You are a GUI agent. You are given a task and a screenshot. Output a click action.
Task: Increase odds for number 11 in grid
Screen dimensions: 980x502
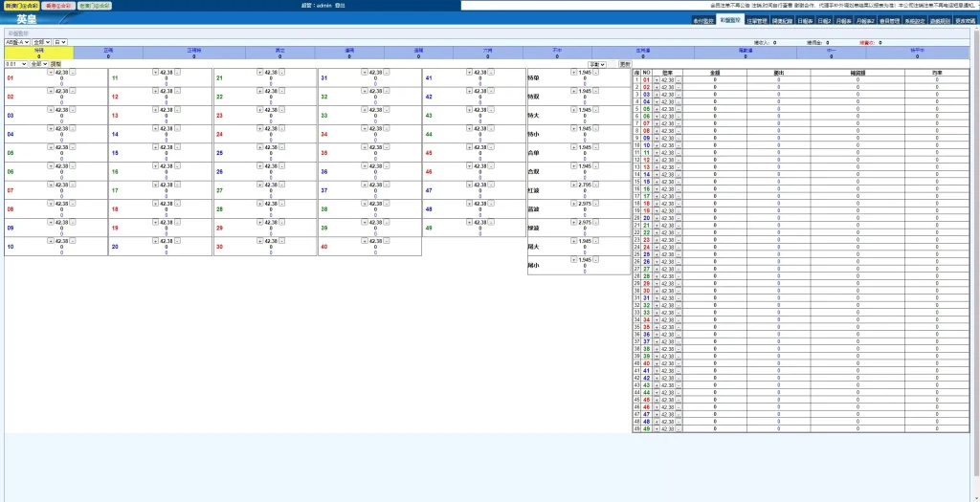tap(156, 73)
